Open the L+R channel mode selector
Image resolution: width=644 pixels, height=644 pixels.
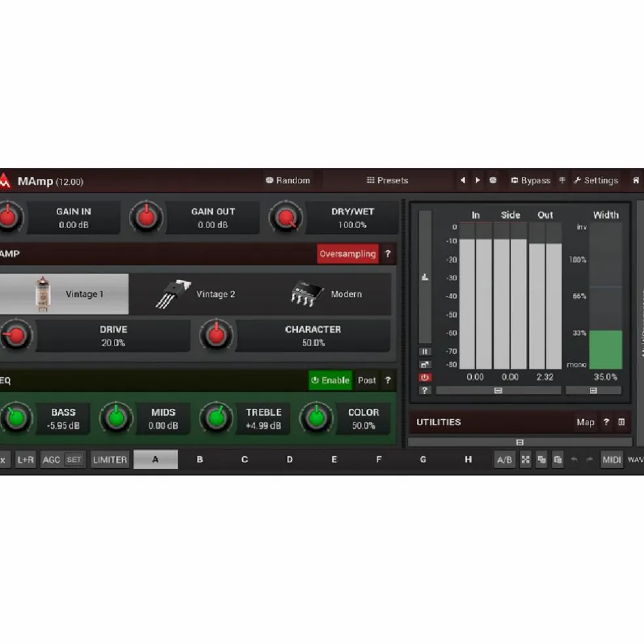(26, 459)
